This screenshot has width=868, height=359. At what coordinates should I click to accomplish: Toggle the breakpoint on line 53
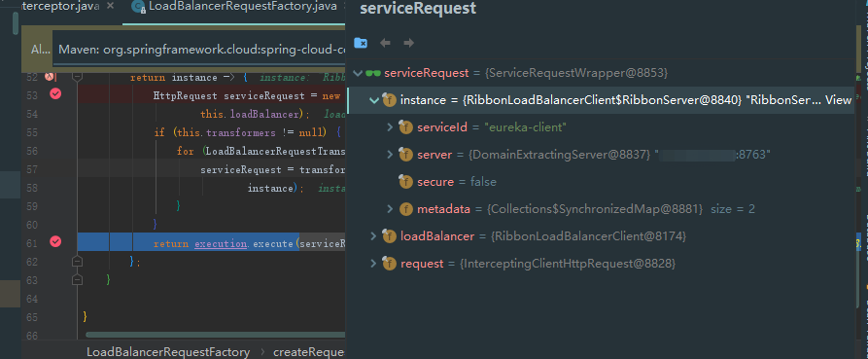click(55, 94)
